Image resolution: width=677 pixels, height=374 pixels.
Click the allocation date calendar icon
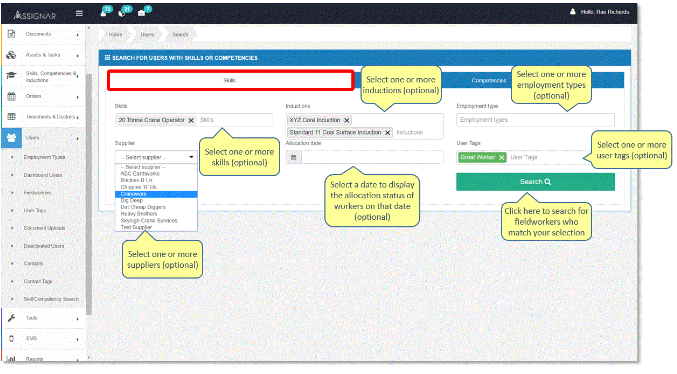(294, 157)
